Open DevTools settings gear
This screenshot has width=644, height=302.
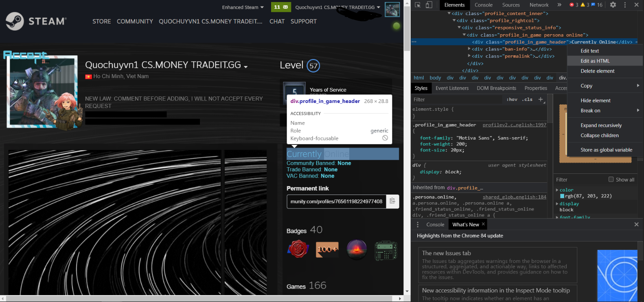(x=613, y=5)
